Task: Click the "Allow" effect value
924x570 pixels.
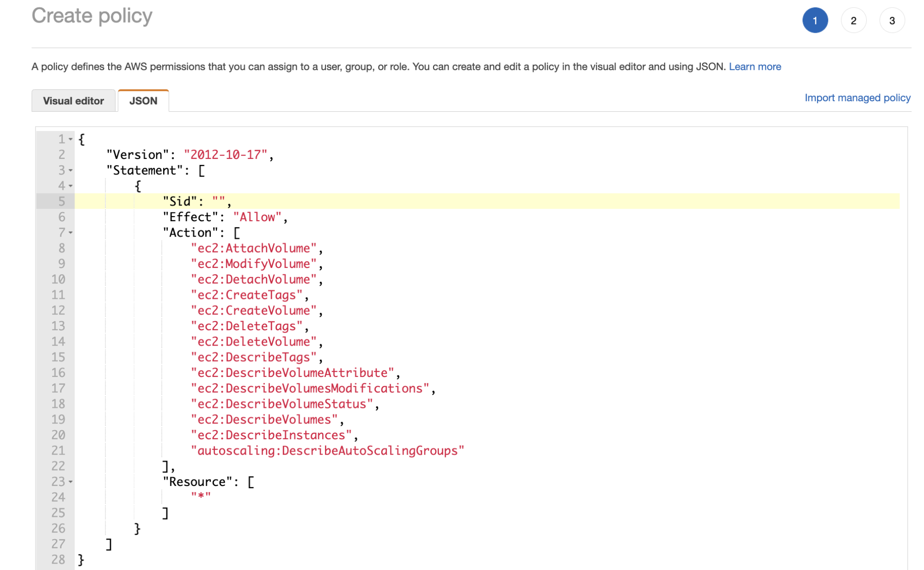Action: (257, 217)
